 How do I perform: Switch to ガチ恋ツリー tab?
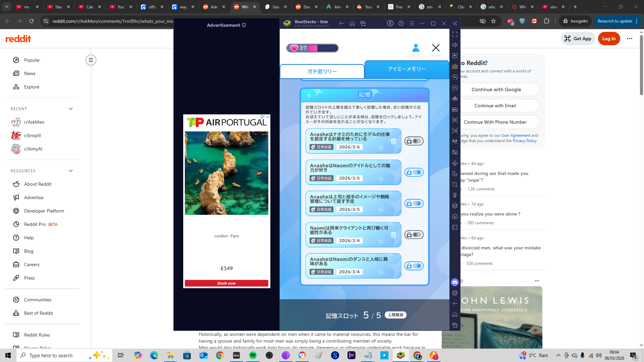(322, 71)
